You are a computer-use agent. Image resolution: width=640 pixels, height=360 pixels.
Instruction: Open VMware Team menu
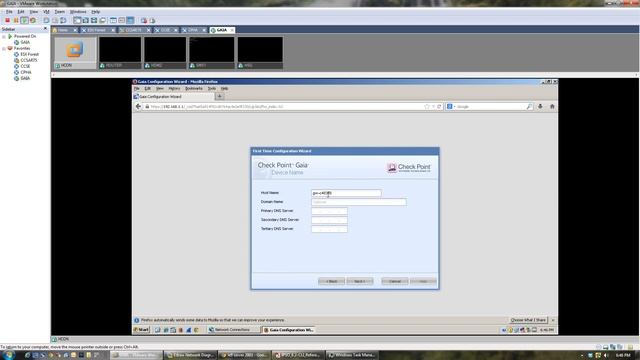pos(60,12)
